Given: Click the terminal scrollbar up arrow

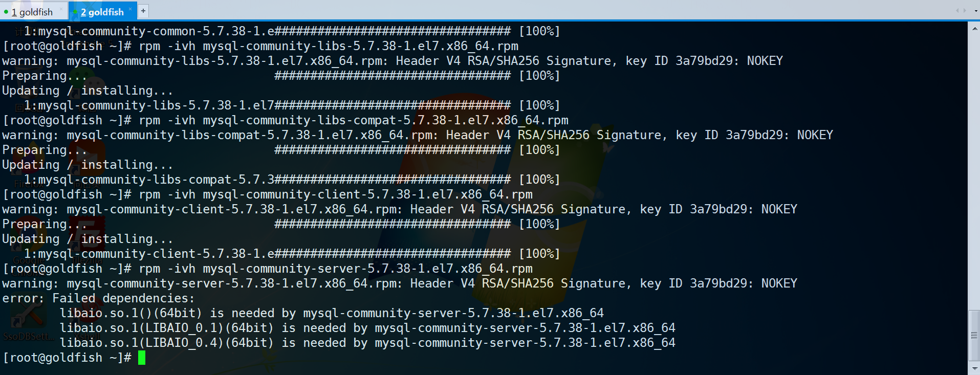Looking at the screenshot, I should click(974, 29).
